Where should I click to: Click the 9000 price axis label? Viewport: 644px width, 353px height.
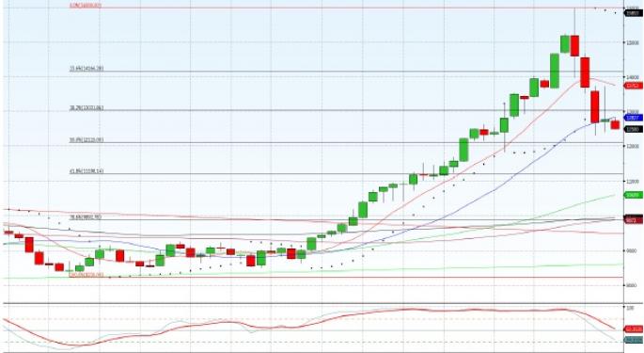[x=633, y=250]
